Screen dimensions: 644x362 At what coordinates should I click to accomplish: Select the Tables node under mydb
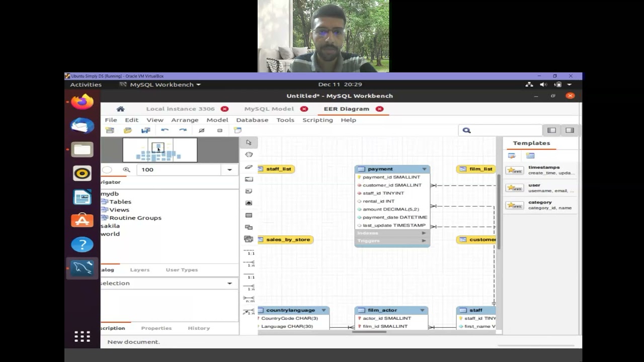coord(120,202)
